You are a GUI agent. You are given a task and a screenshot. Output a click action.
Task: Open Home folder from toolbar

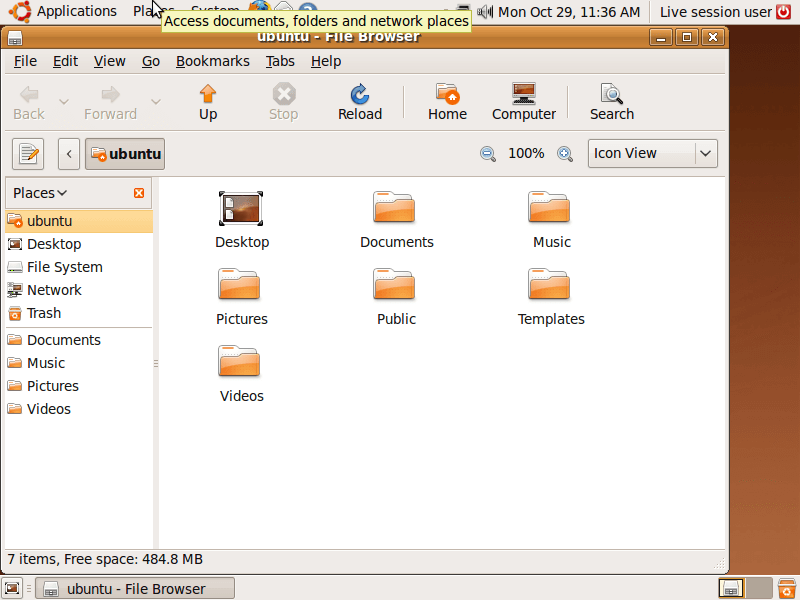click(447, 103)
